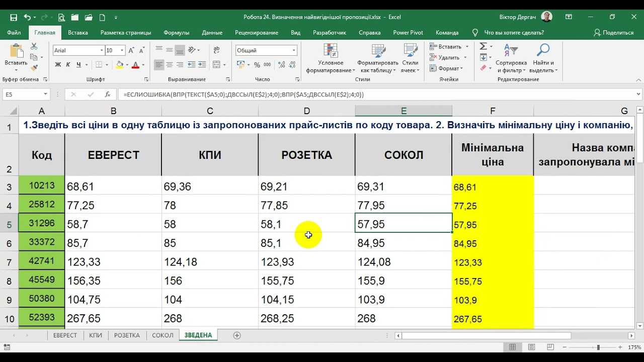
Task: Click the Decrease Indent icon
Action: [192, 65]
